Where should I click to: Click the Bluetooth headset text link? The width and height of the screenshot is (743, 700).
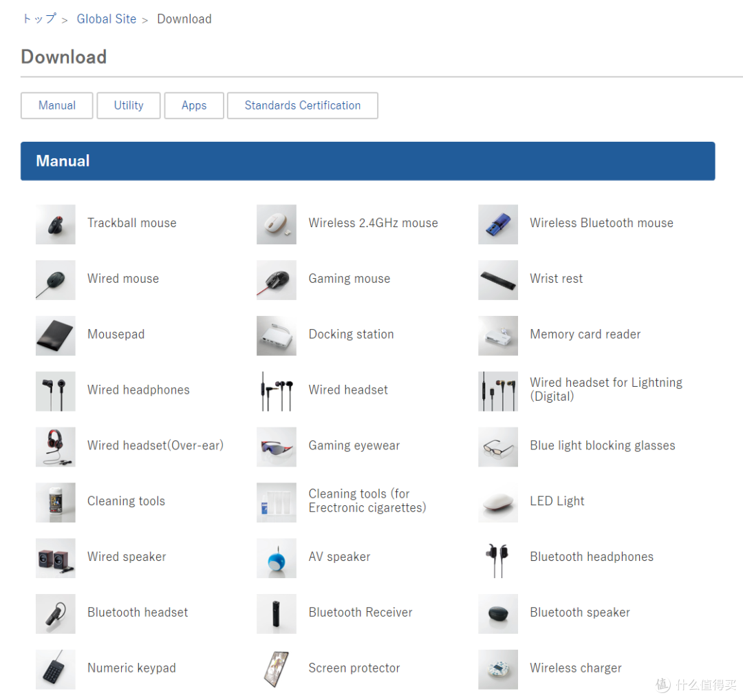138,613
